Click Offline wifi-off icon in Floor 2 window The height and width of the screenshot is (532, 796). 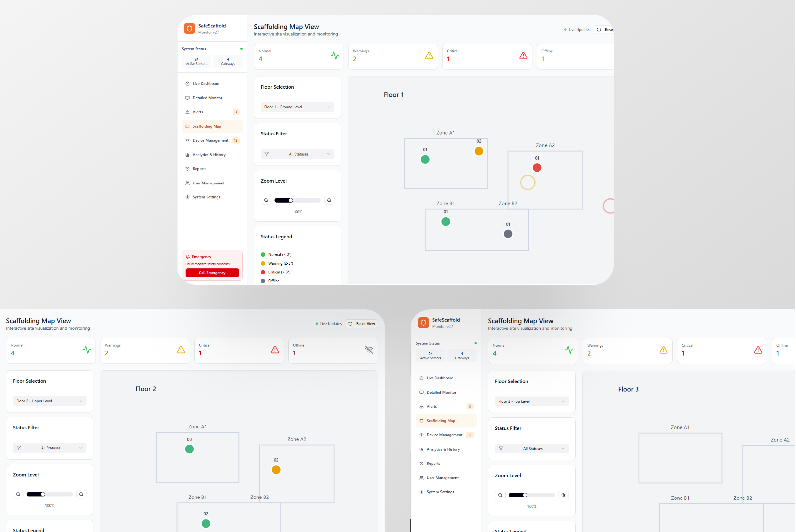369,350
